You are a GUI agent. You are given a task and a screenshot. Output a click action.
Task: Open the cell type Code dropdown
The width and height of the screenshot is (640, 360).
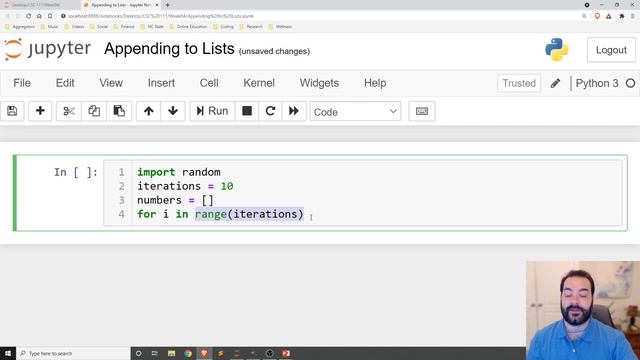[x=355, y=111]
